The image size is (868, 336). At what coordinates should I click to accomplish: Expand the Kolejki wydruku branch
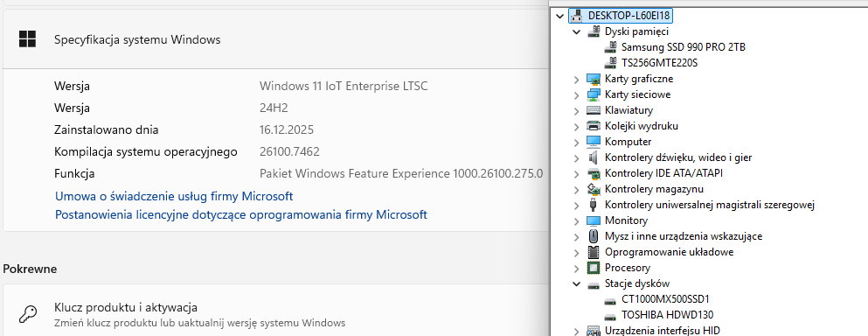tap(576, 126)
